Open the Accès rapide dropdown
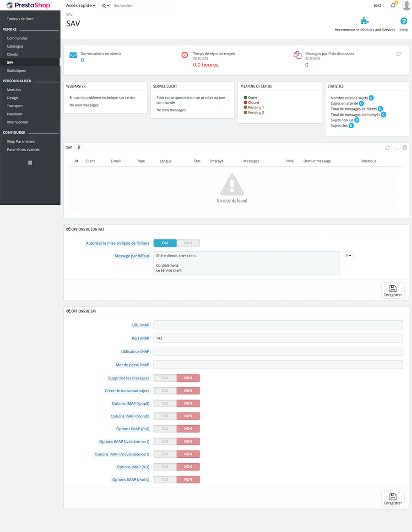This screenshot has height=532, width=412. 81,5
